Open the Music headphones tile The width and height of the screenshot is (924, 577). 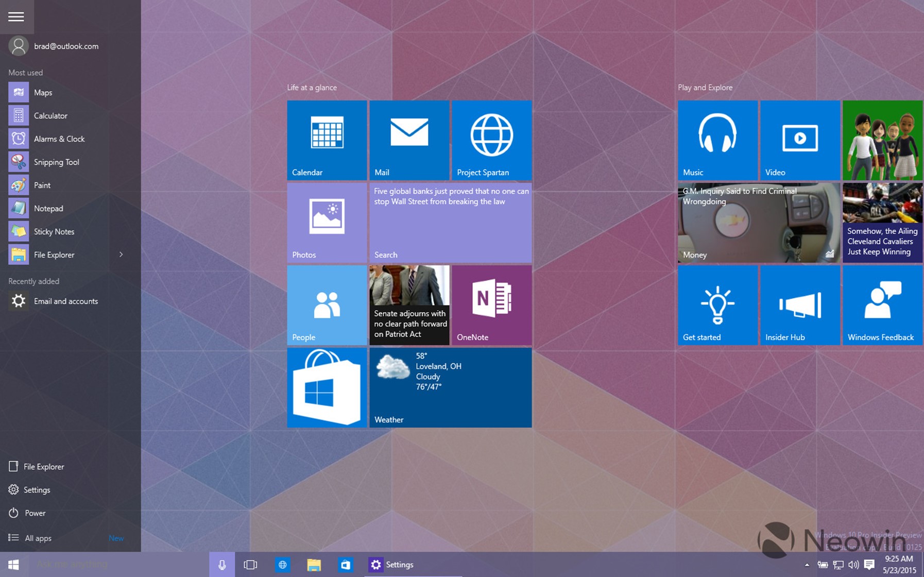pos(717,140)
